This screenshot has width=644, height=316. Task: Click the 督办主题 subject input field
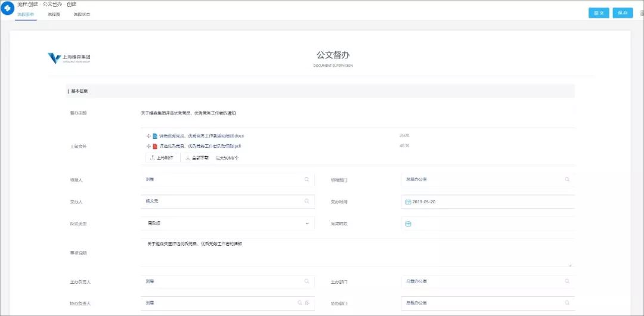click(357, 113)
